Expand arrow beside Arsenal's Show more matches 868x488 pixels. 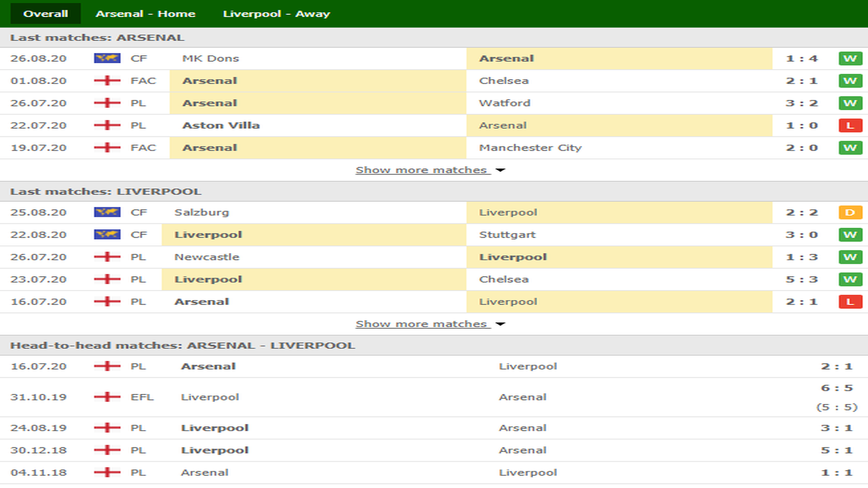click(x=500, y=170)
